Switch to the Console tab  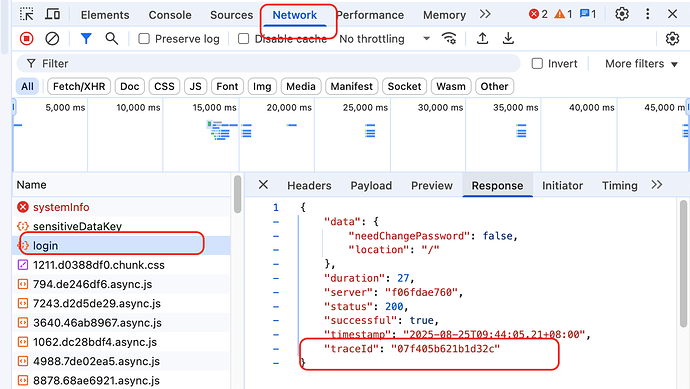pos(170,15)
